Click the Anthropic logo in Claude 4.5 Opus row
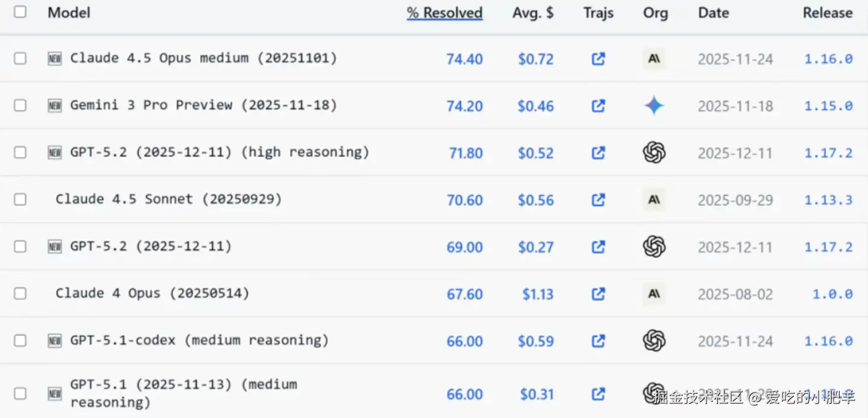The height and width of the screenshot is (418, 868). (x=654, y=59)
